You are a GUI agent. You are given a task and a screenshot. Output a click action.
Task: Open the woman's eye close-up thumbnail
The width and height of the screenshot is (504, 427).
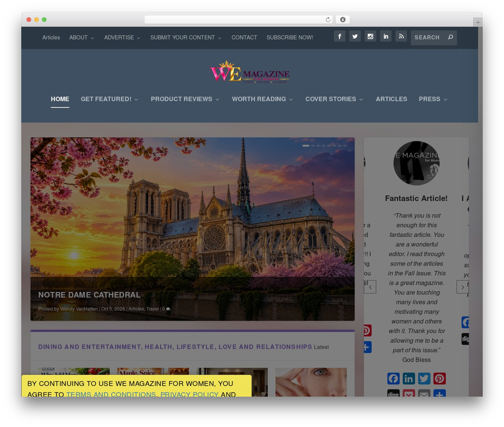tap(311, 382)
